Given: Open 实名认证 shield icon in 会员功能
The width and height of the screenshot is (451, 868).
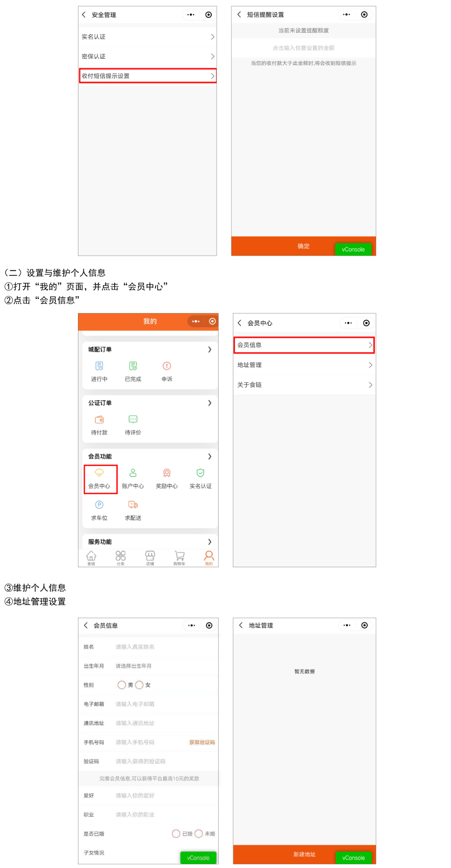Looking at the screenshot, I should (x=200, y=473).
